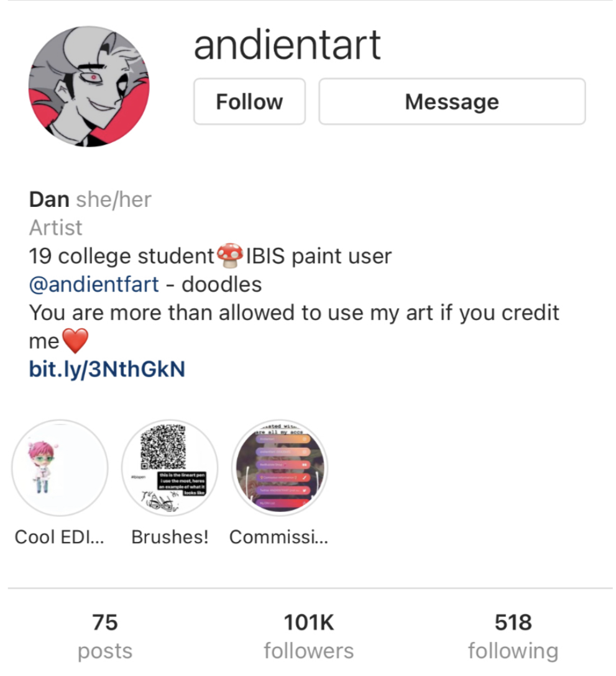View the Cool EDI... story highlight

60,468
